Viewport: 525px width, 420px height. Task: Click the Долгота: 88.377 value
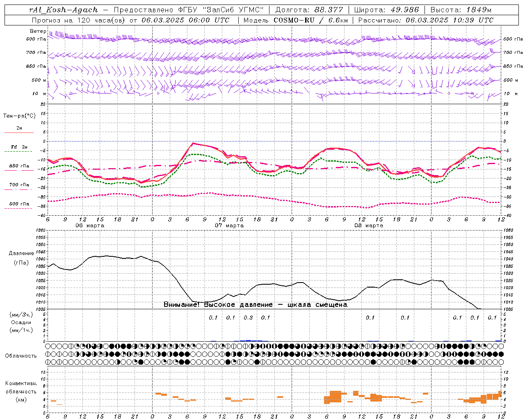click(x=309, y=10)
